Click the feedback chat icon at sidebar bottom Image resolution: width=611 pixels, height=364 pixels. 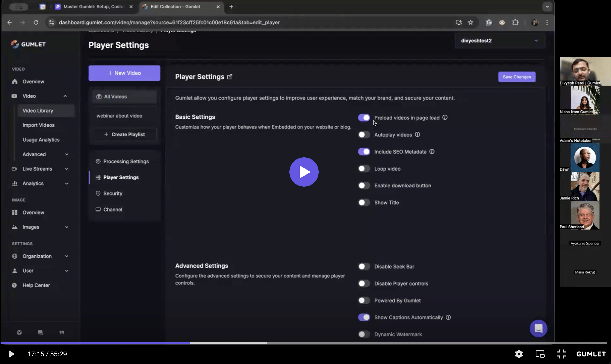coord(41,332)
